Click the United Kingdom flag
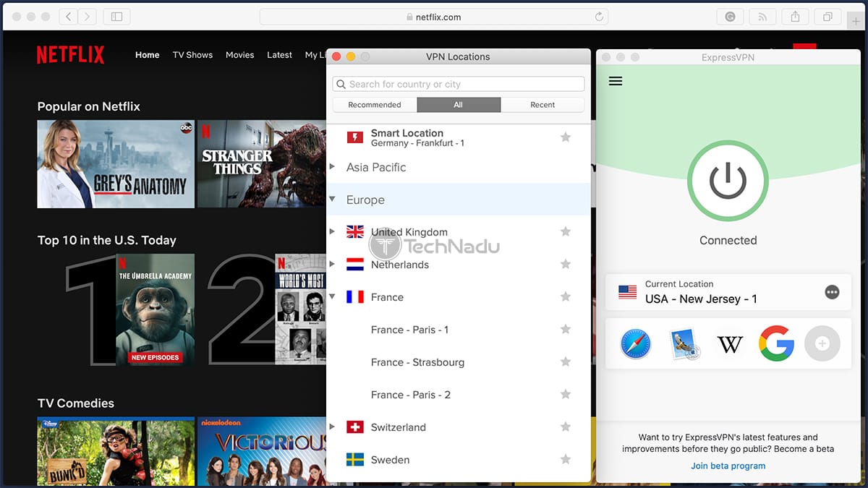The height and width of the screenshot is (488, 868). tap(355, 232)
